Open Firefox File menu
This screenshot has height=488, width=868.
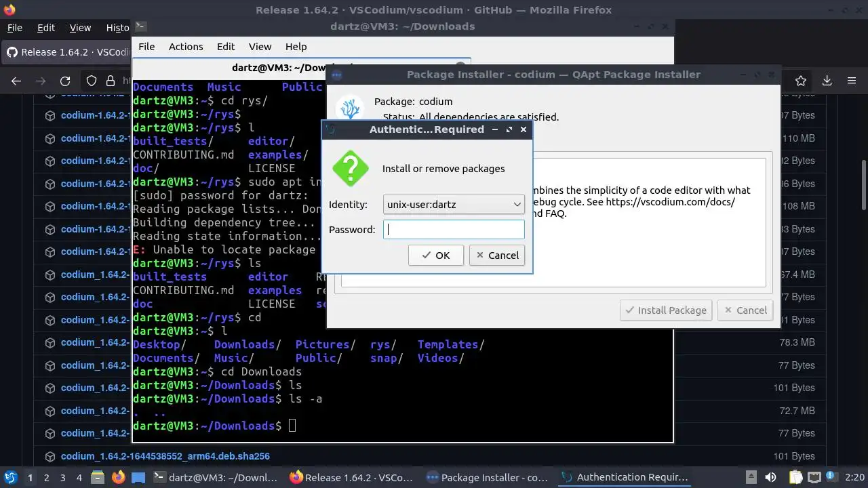click(14, 28)
